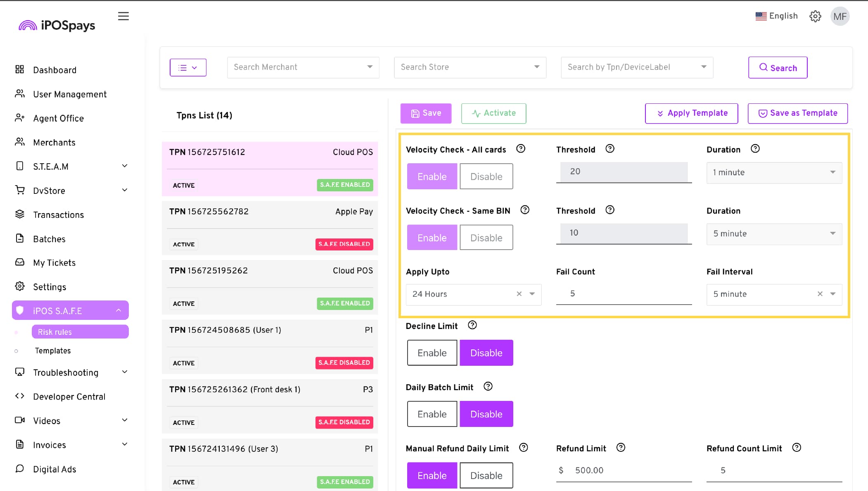Click help icon next to Decline Limit
The height and width of the screenshot is (491, 868).
pyautogui.click(x=472, y=325)
